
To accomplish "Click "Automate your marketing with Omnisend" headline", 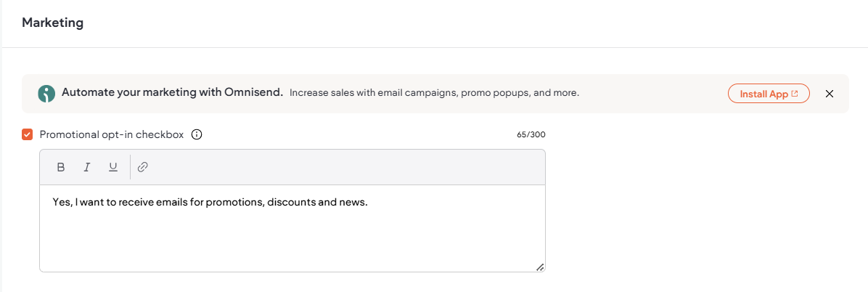I will (x=172, y=93).
